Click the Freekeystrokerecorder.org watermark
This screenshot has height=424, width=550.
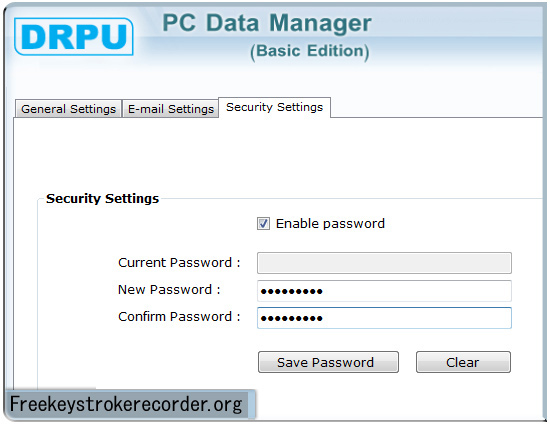126,404
